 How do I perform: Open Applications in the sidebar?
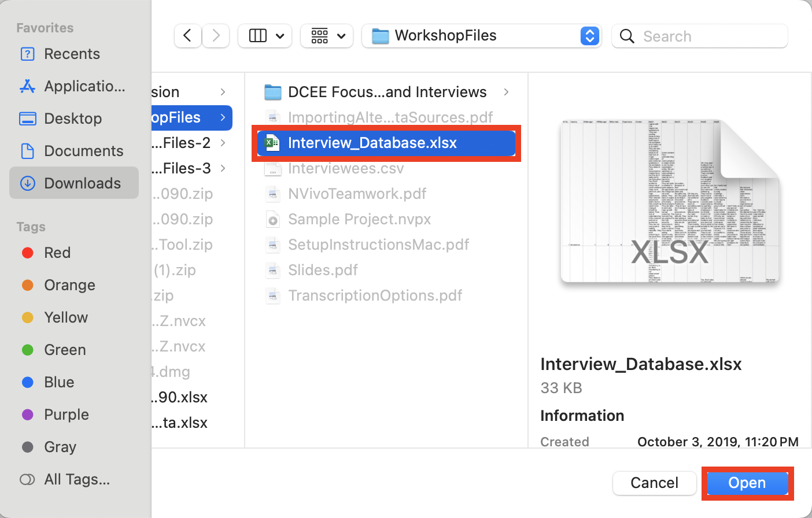(x=74, y=86)
